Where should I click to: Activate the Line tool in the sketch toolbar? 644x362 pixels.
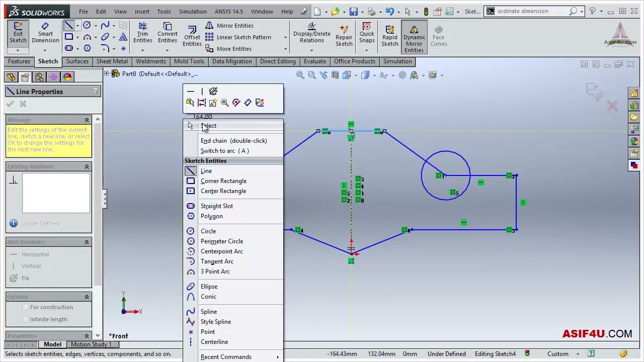pyautogui.click(x=69, y=25)
